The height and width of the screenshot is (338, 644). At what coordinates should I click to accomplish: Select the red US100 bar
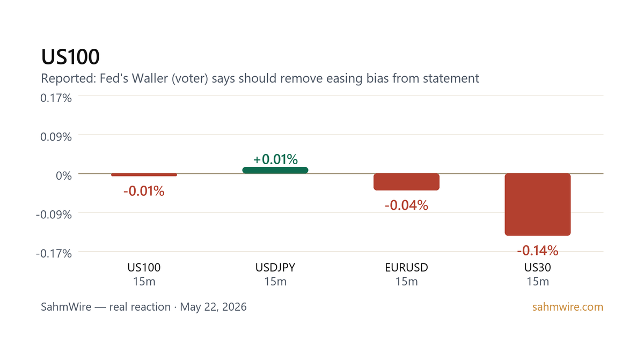pyautogui.click(x=144, y=175)
